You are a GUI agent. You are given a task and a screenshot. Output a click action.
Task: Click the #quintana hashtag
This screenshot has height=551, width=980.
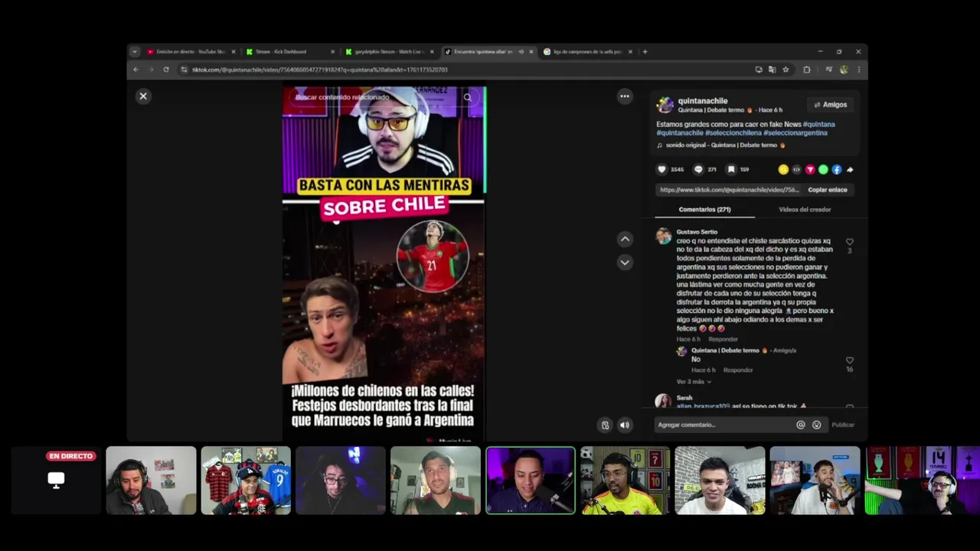(819, 124)
